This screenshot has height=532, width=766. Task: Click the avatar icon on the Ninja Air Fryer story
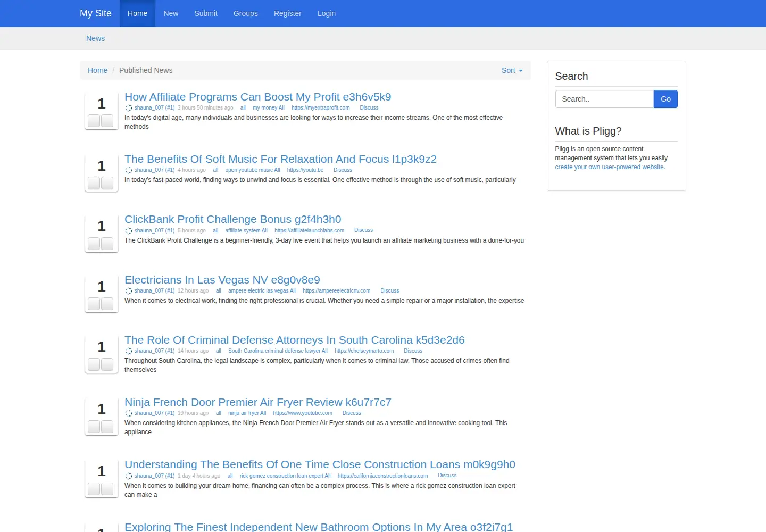[129, 413]
